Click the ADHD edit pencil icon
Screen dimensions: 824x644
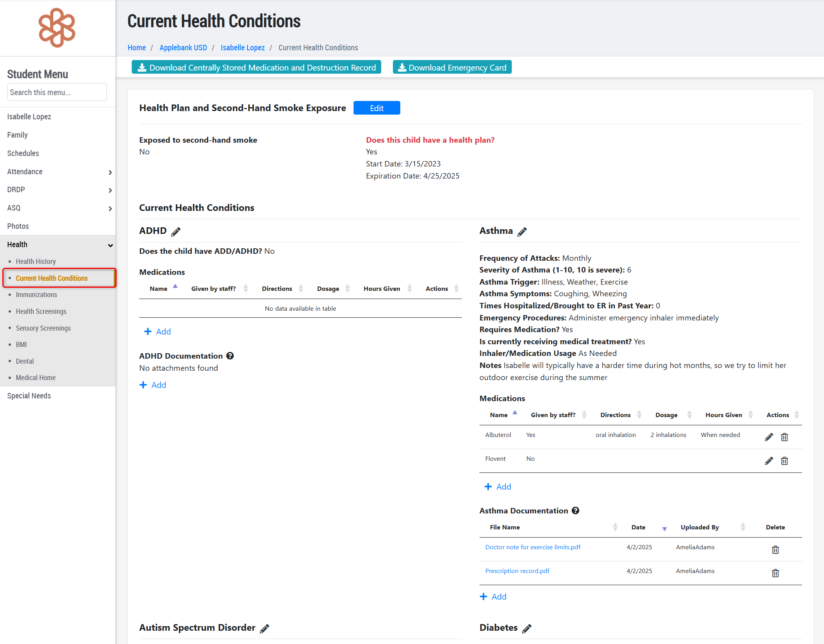pos(176,232)
